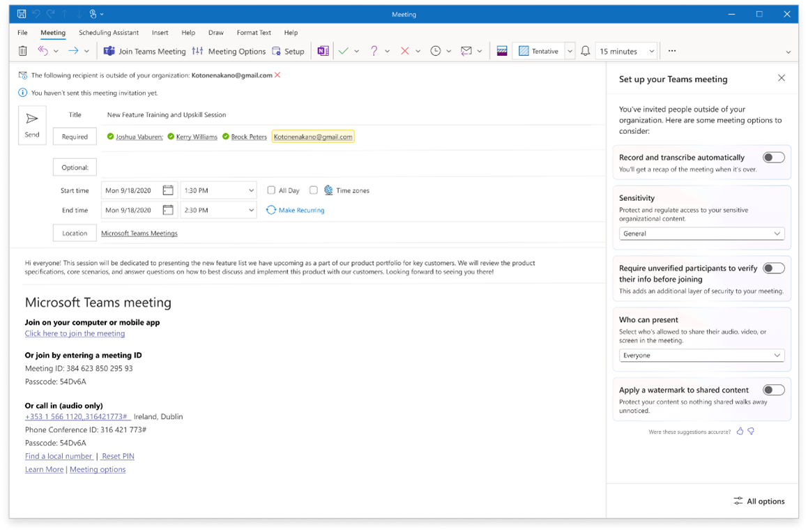Screen dimensions: 808x532
Task: Open the 15 minutes reminder dropdown
Action: coord(626,51)
